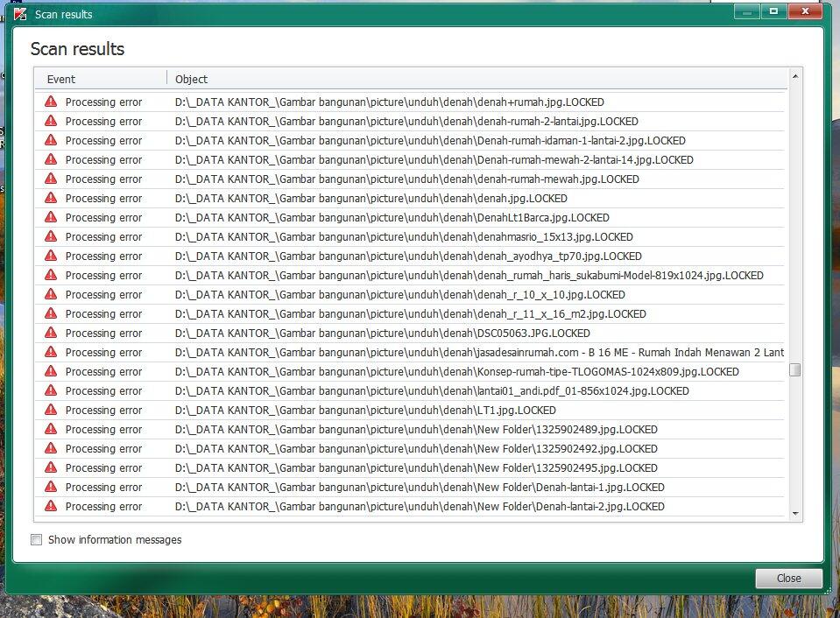
Task: Click the vertical scrollbar thumb
Action: tap(795, 370)
